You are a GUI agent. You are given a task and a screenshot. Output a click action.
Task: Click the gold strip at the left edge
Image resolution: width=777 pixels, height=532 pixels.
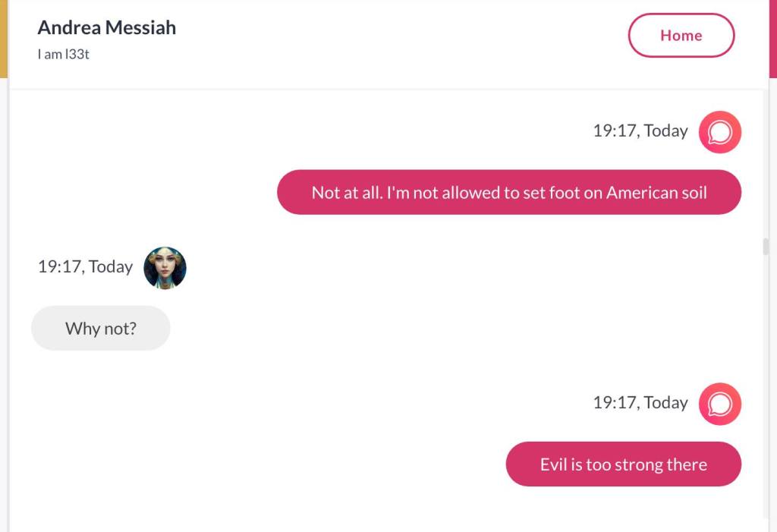[x=3, y=38]
